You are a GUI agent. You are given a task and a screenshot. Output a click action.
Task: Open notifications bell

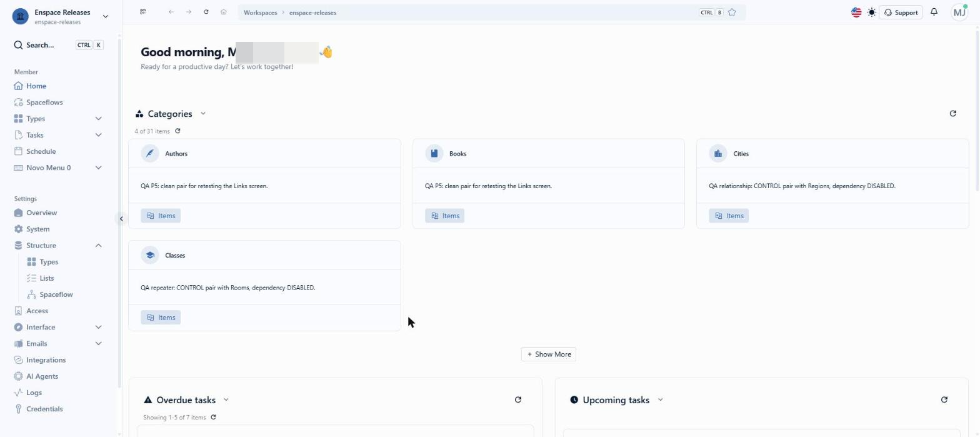point(934,12)
